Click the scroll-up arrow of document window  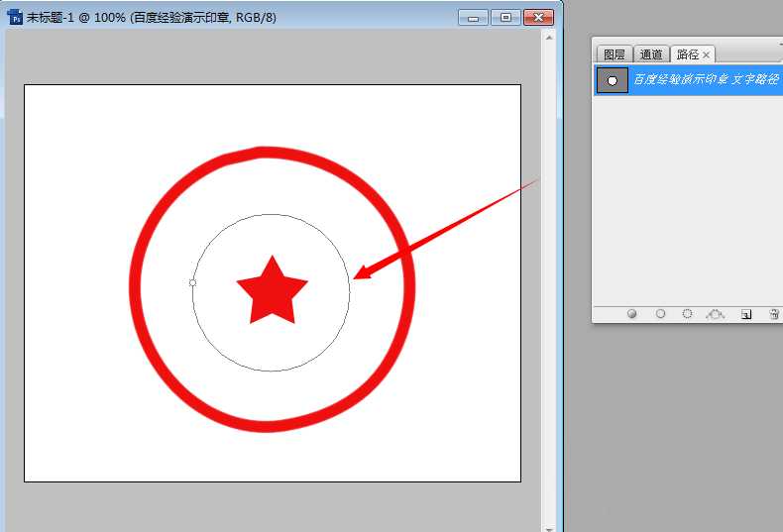point(548,37)
